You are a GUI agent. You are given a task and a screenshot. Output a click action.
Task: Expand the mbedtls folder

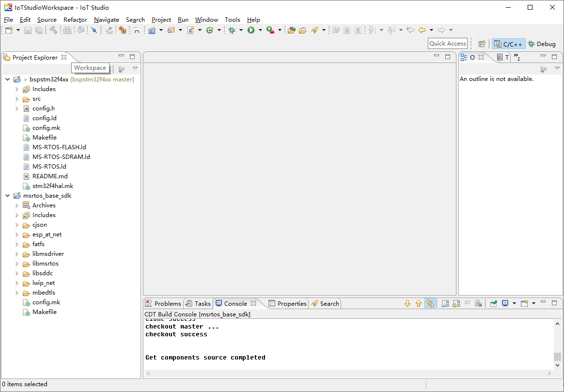[17, 293]
